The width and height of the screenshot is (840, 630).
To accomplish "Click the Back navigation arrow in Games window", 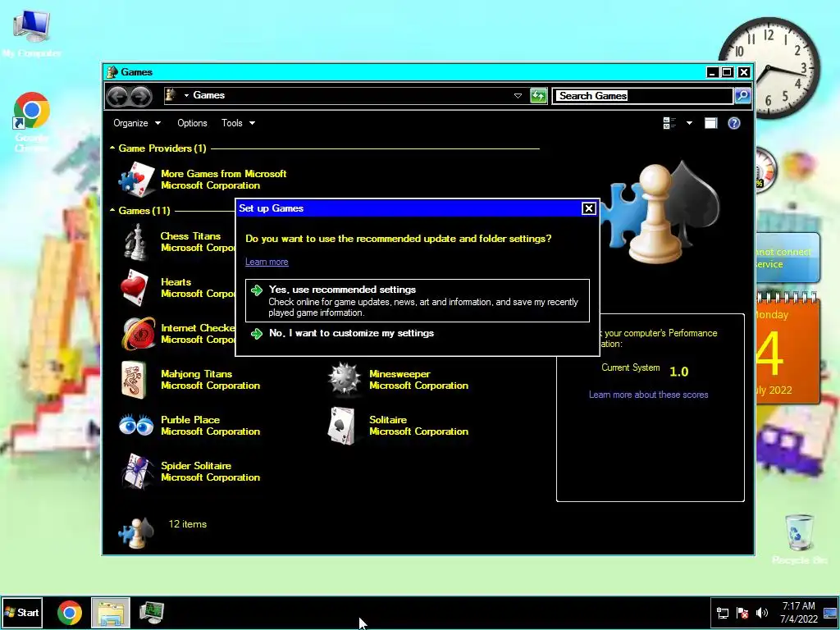I will 117,96.
